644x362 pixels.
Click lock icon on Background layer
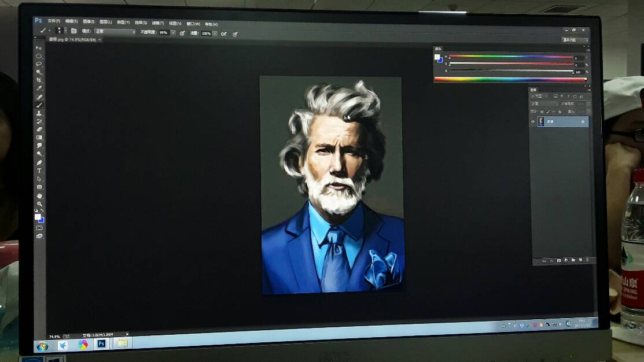[x=583, y=121]
